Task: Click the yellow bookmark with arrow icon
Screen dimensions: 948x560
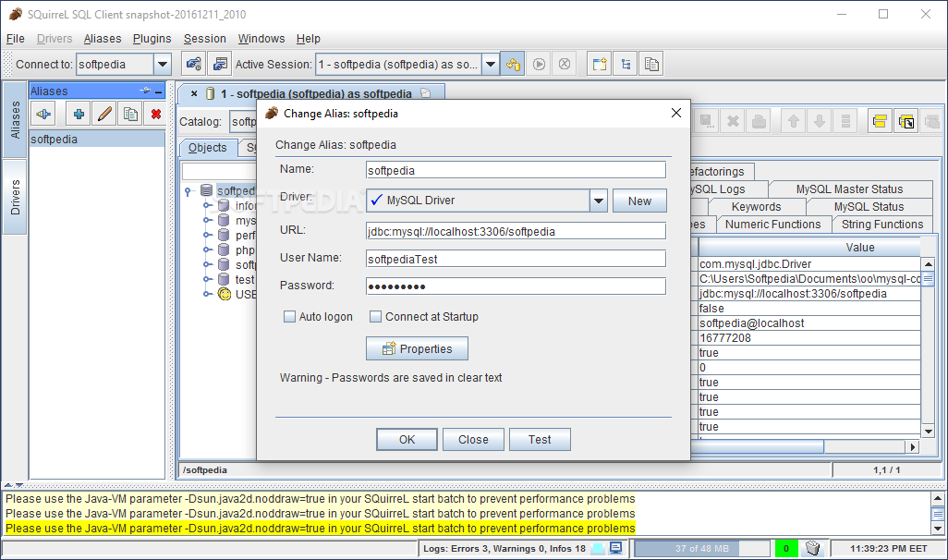Action: click(x=906, y=122)
